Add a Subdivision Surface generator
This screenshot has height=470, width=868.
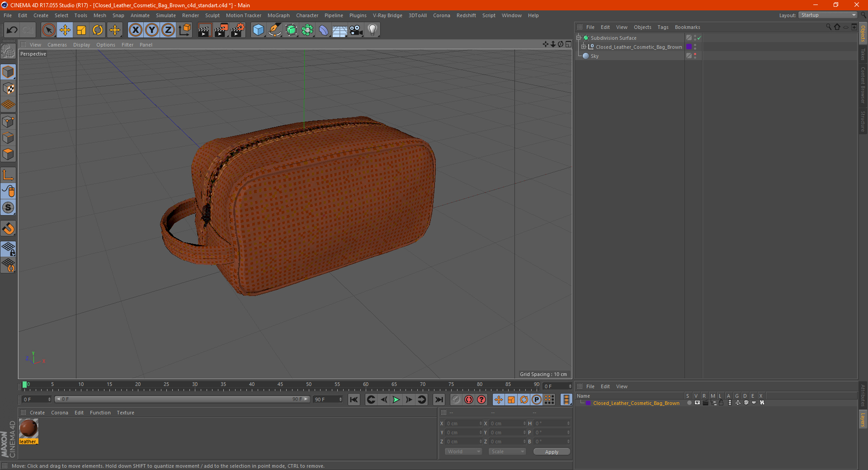click(291, 30)
